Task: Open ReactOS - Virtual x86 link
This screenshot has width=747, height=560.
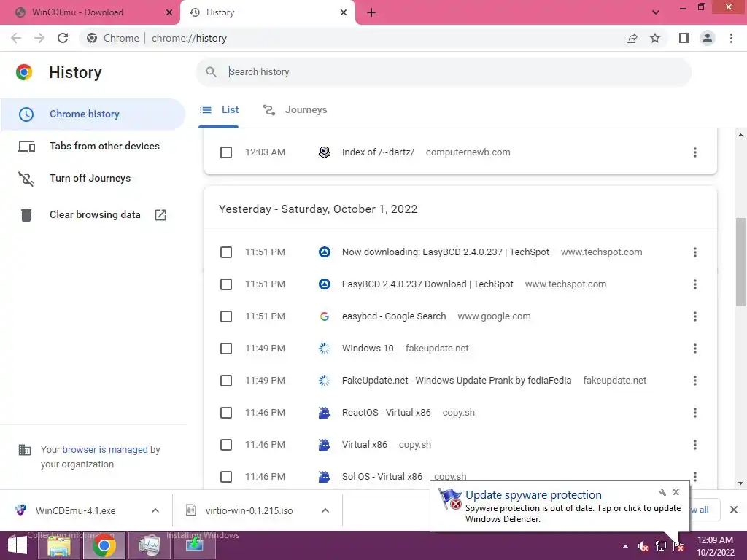Action: coord(387,413)
